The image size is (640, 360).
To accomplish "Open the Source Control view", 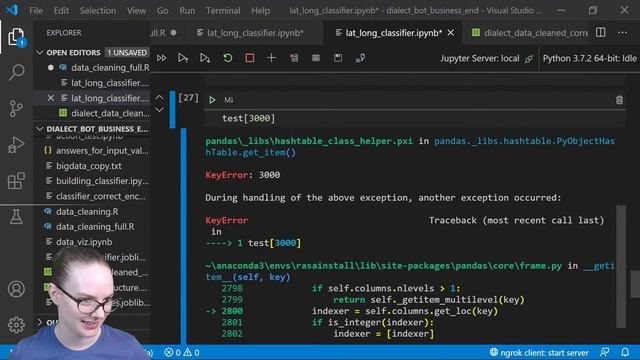I will [x=16, y=109].
